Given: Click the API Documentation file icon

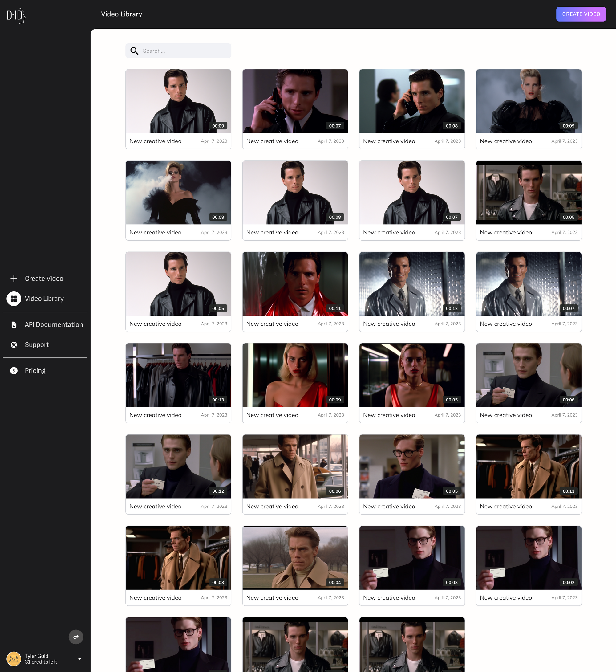Looking at the screenshot, I should point(14,324).
